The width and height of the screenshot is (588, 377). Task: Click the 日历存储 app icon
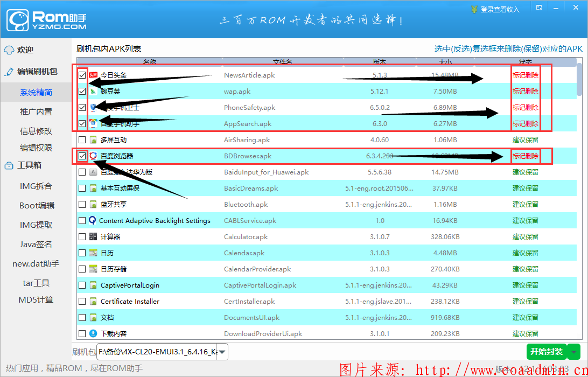93,269
